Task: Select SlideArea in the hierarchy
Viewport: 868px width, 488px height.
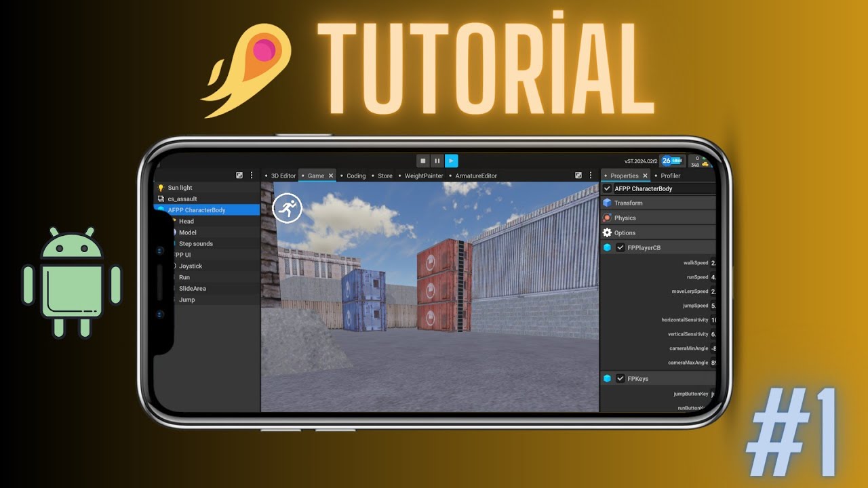Action: coord(216,288)
